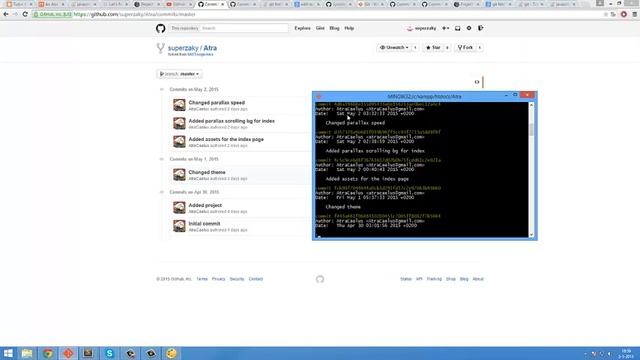This screenshot has width=640, height=360.
Task: Click avatar beside 'Changed theme'
Action: (x=179, y=175)
